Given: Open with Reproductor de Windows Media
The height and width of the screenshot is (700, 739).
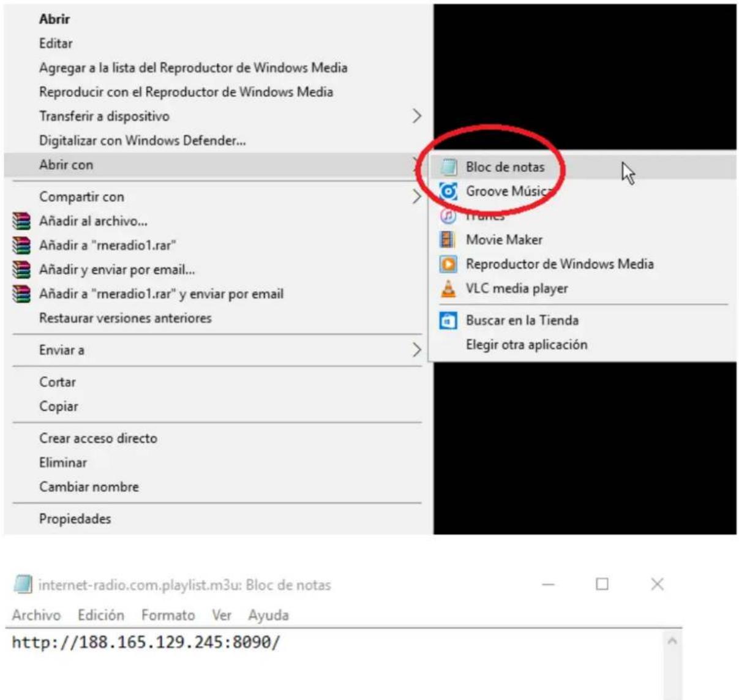Looking at the screenshot, I should coord(560,264).
